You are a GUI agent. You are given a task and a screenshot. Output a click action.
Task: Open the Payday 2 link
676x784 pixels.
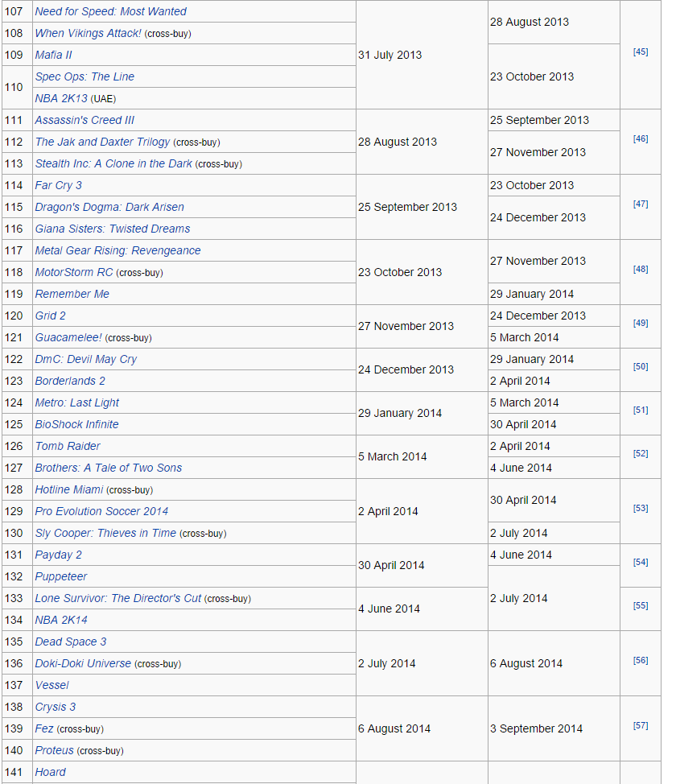click(59, 555)
